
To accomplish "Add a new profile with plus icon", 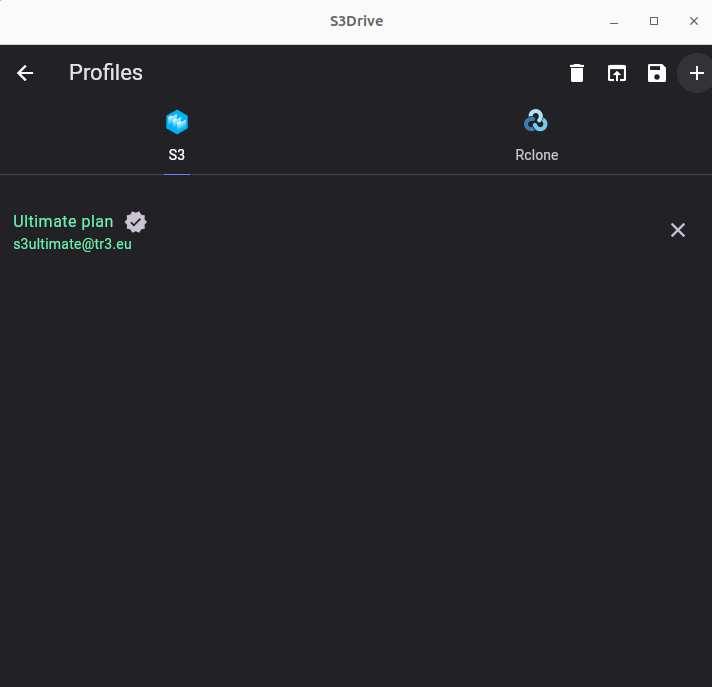I will coord(696,73).
